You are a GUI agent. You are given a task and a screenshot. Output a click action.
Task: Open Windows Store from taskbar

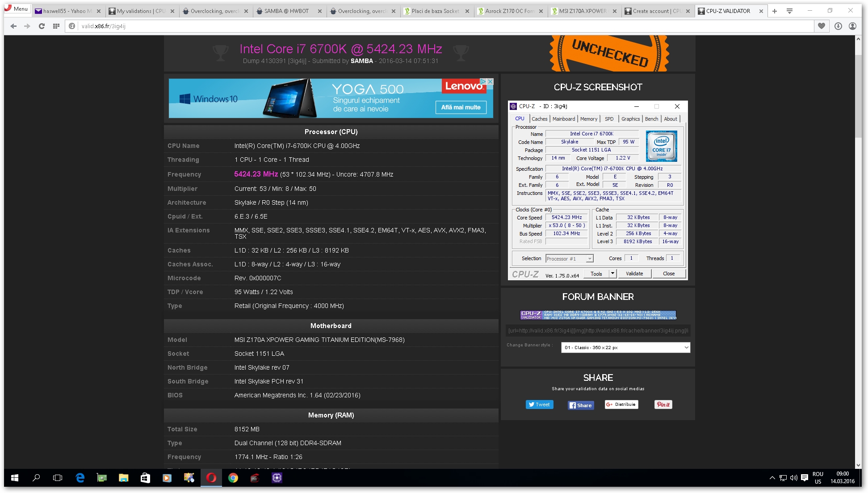pyautogui.click(x=145, y=478)
